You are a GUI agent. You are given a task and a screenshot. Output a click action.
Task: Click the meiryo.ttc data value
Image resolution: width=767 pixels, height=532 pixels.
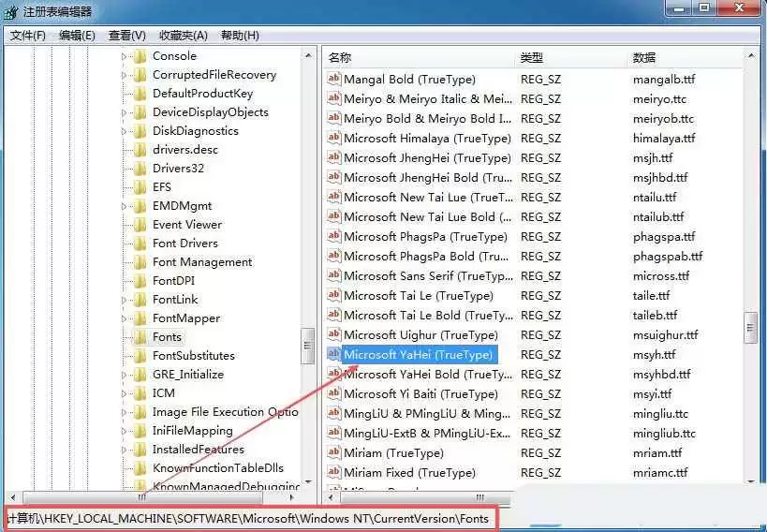pos(659,99)
